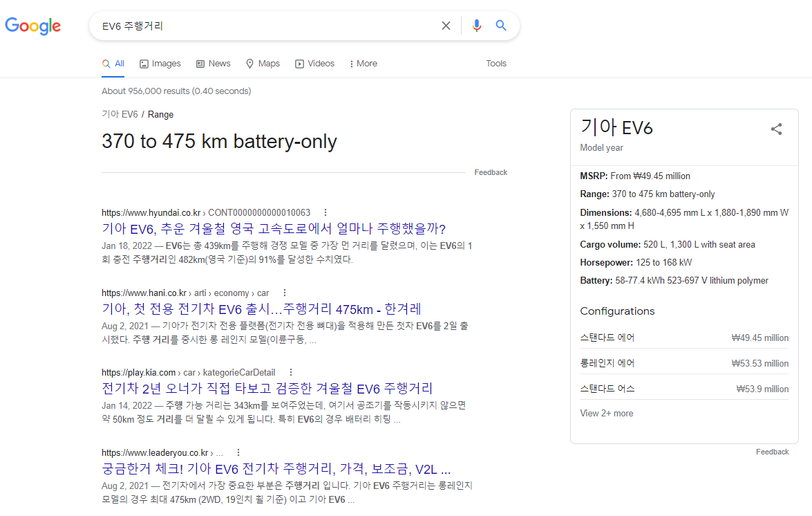Image resolution: width=812 pixels, height=516 pixels.
Task: Click the map pin icon beside Maps
Action: coord(249,63)
